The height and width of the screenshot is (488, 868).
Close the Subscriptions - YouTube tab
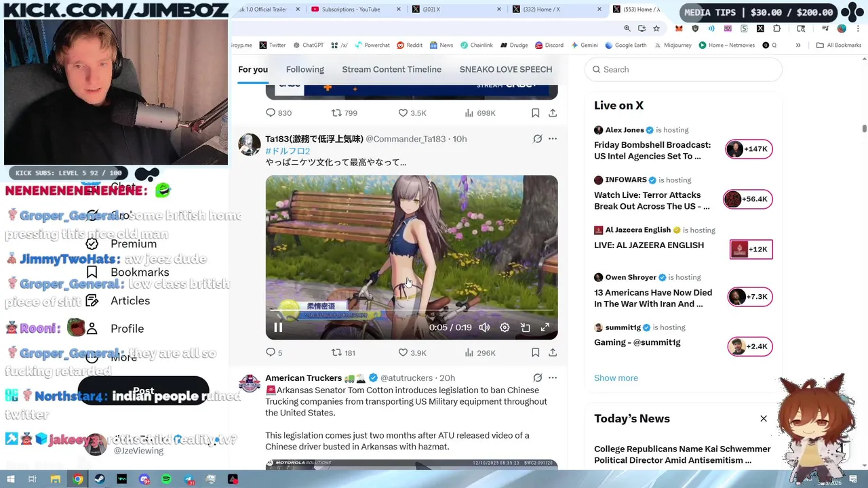pos(398,9)
